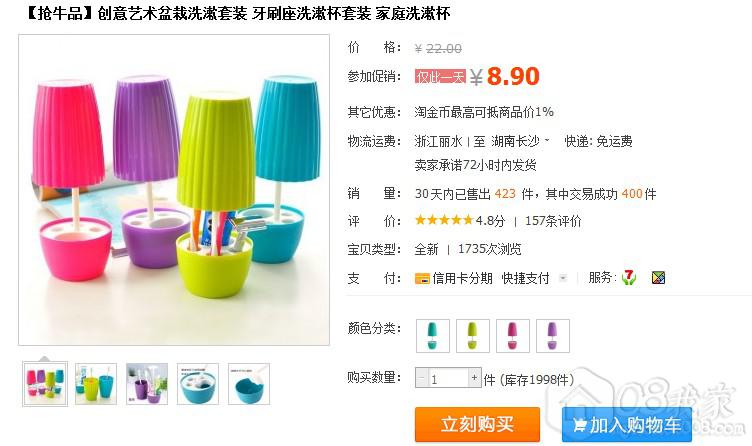Select the blue holder top-view thumbnail
The height and width of the screenshot is (446, 752).
pos(198,384)
